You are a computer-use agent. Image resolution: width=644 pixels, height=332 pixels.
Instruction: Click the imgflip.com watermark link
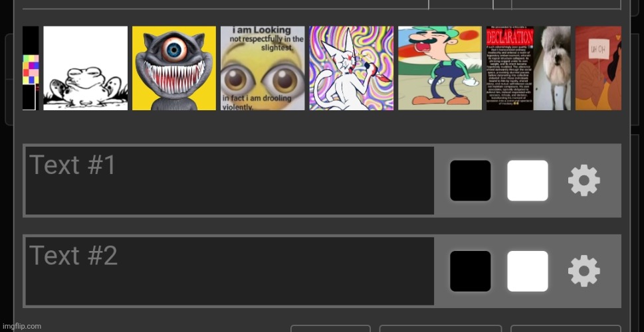(21, 326)
